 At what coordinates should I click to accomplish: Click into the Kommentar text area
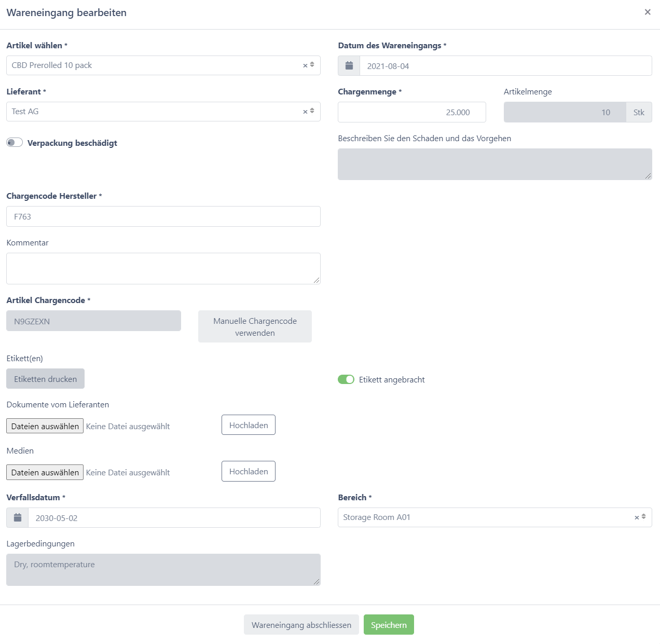tap(163, 268)
